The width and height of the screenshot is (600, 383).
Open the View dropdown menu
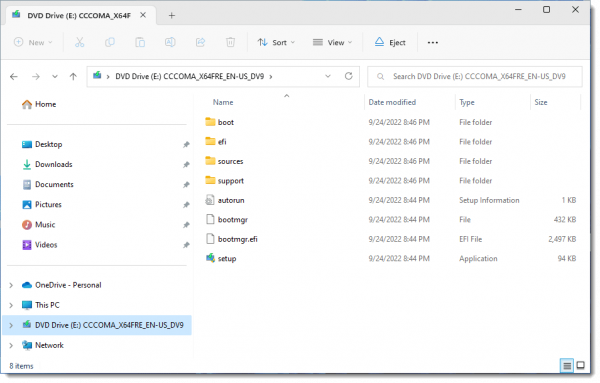[332, 42]
